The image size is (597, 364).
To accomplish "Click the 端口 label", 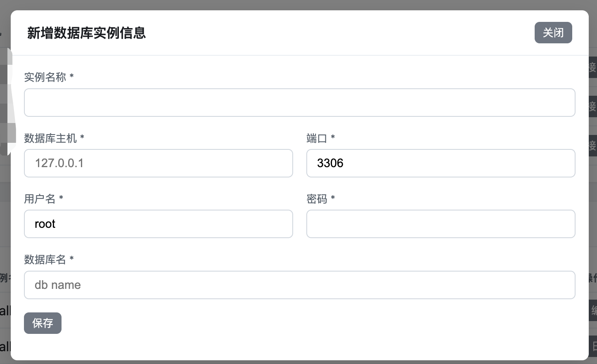I will pyautogui.click(x=317, y=138).
